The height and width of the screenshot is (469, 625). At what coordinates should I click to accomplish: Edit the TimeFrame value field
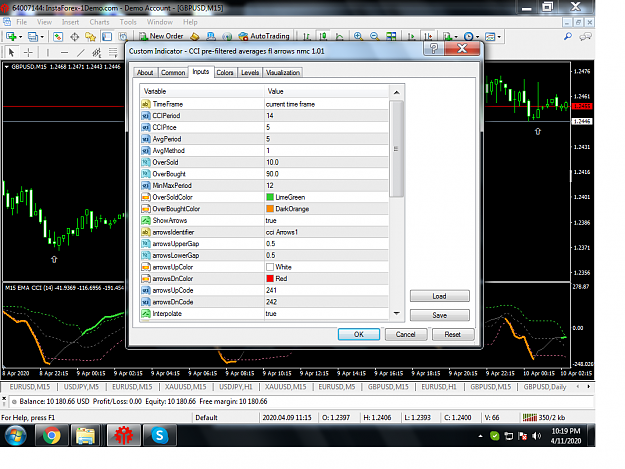[x=326, y=104]
